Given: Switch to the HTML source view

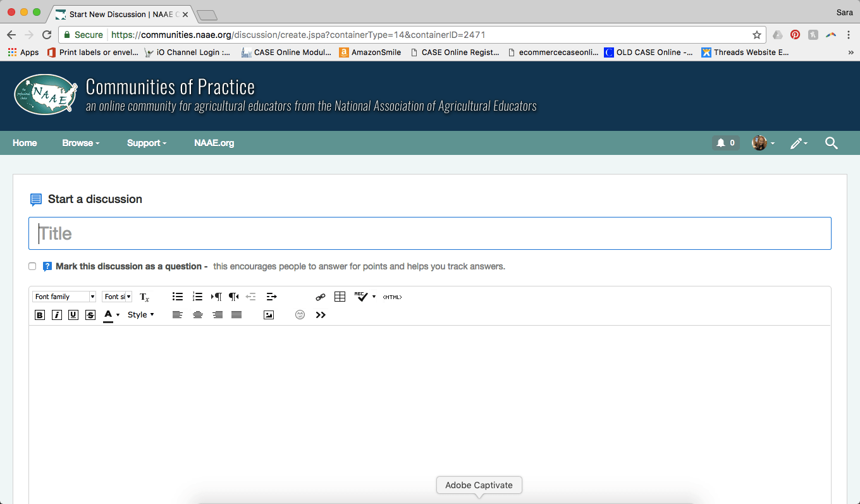Looking at the screenshot, I should point(392,297).
